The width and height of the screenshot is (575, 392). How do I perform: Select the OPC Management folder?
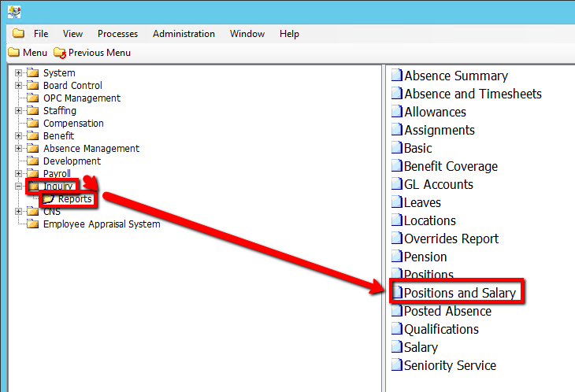(82, 98)
